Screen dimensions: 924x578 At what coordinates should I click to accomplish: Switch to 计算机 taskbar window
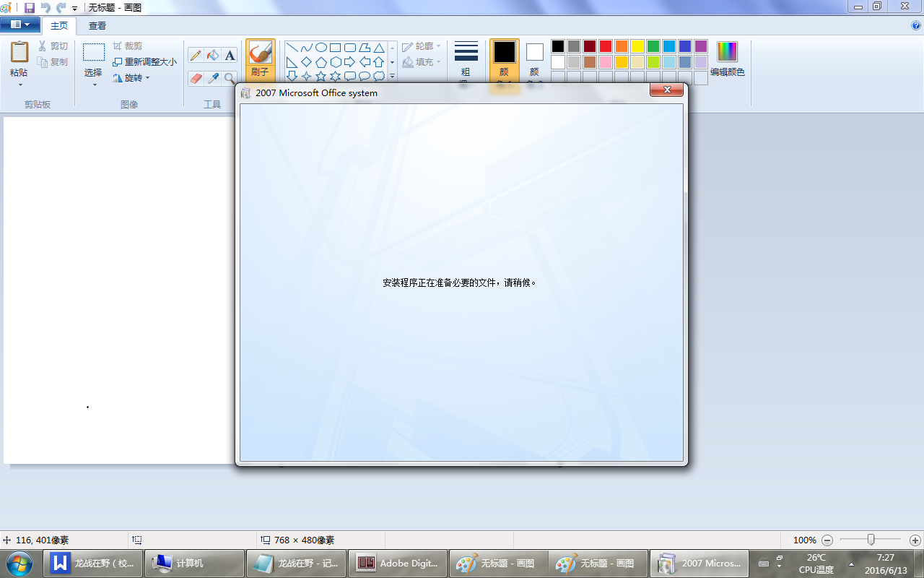click(x=193, y=564)
